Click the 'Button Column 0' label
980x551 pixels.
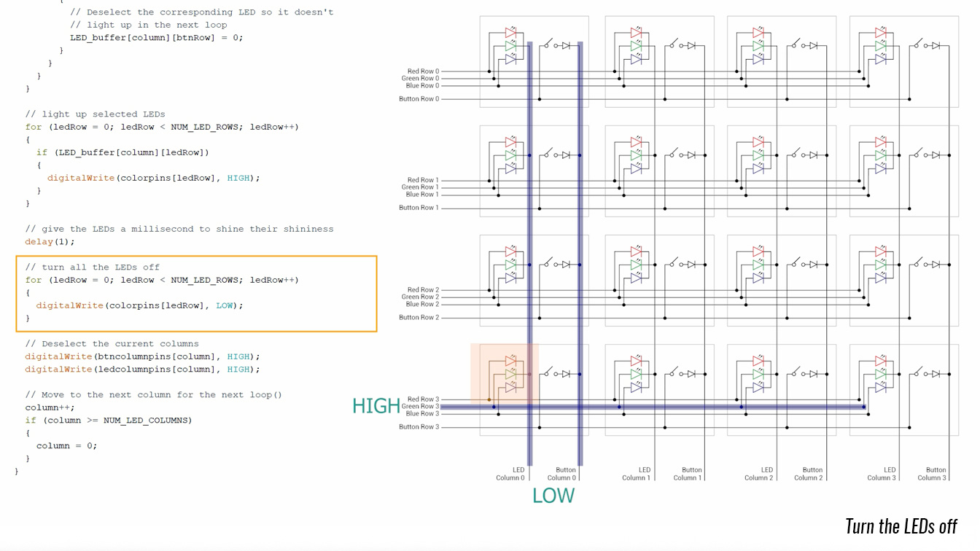[562, 474]
